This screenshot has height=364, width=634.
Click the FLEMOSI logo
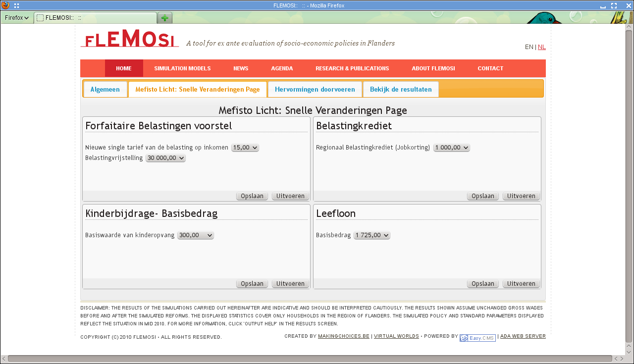(130, 39)
